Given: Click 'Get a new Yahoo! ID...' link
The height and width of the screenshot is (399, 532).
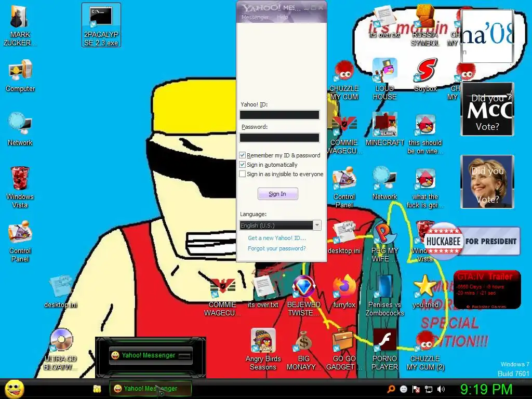Looking at the screenshot, I should tap(276, 238).
